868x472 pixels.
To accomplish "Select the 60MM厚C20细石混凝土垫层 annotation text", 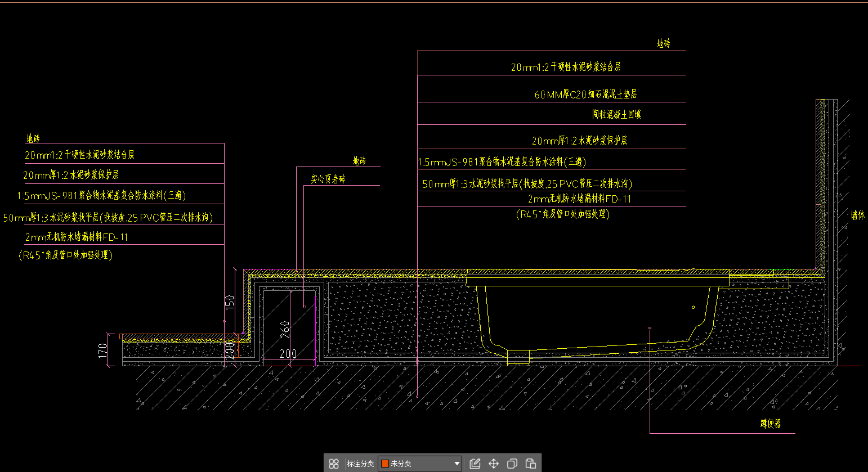I will pyautogui.click(x=585, y=95).
